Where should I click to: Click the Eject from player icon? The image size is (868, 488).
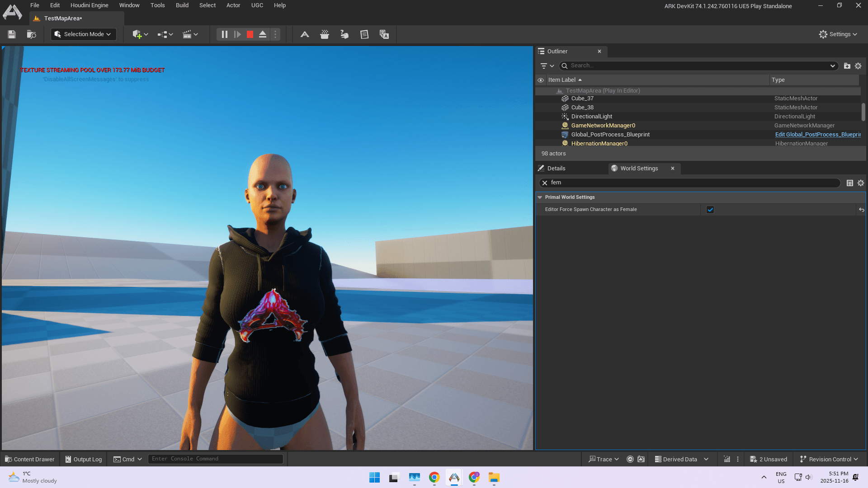[x=263, y=34]
